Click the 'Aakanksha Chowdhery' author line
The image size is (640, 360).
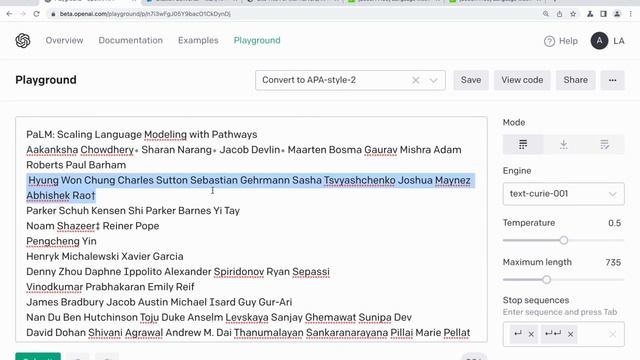[x=244, y=150]
